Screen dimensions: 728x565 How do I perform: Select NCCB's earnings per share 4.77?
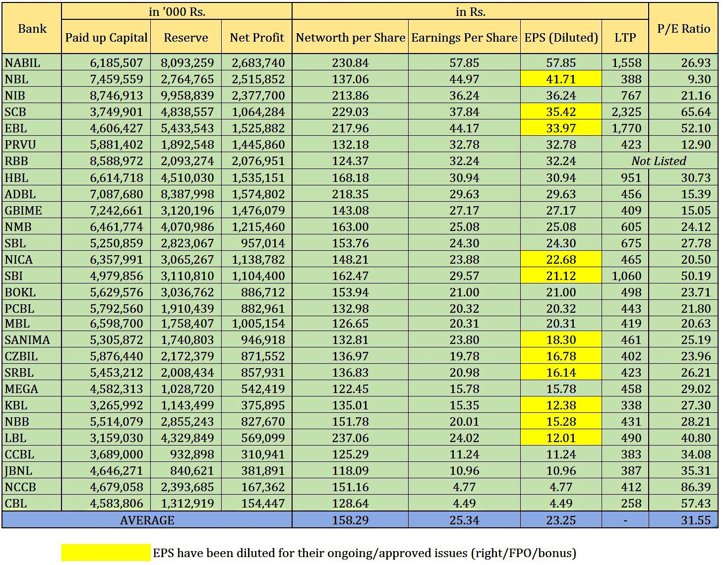click(x=464, y=487)
